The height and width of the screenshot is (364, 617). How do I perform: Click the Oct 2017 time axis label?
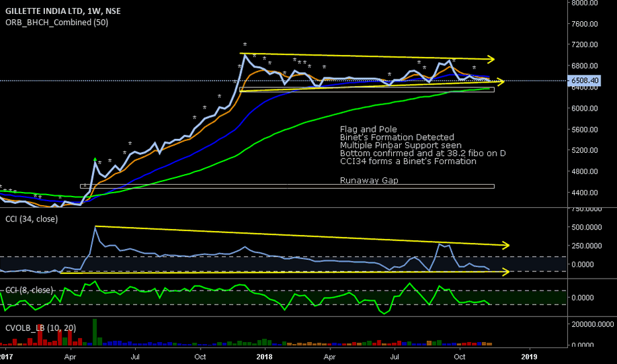point(201,357)
